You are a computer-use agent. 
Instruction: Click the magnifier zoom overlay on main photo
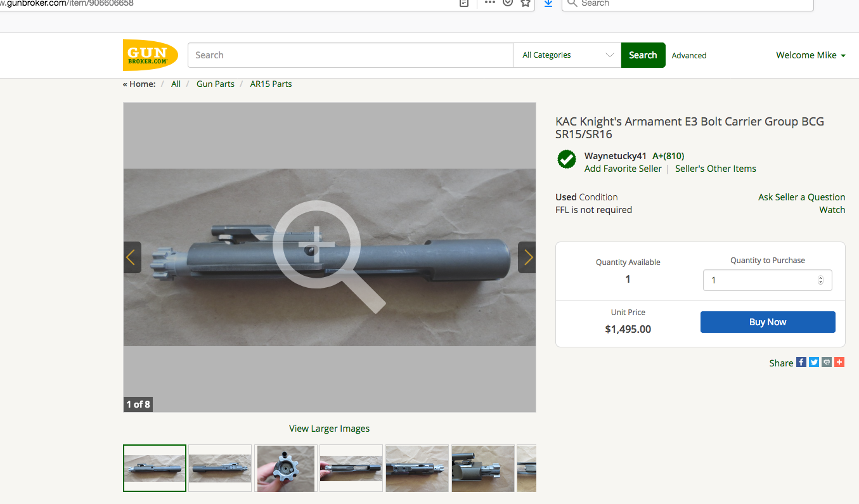(x=329, y=257)
